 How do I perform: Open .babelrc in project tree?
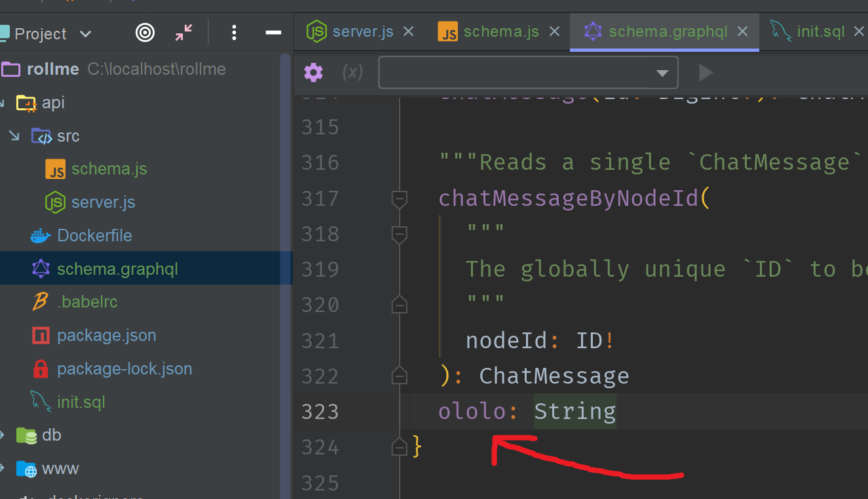pyautogui.click(x=87, y=302)
